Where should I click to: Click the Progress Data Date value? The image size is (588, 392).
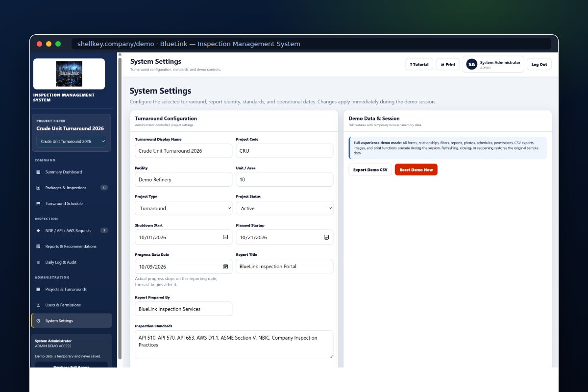click(152, 267)
